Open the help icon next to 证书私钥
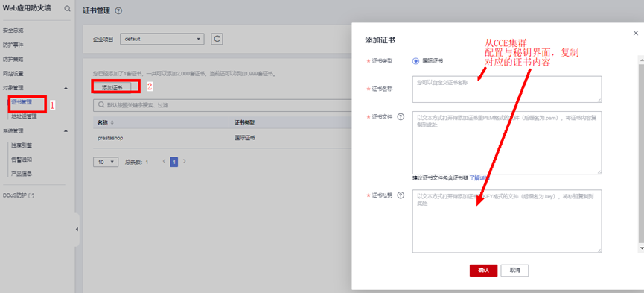 pyautogui.click(x=401, y=195)
